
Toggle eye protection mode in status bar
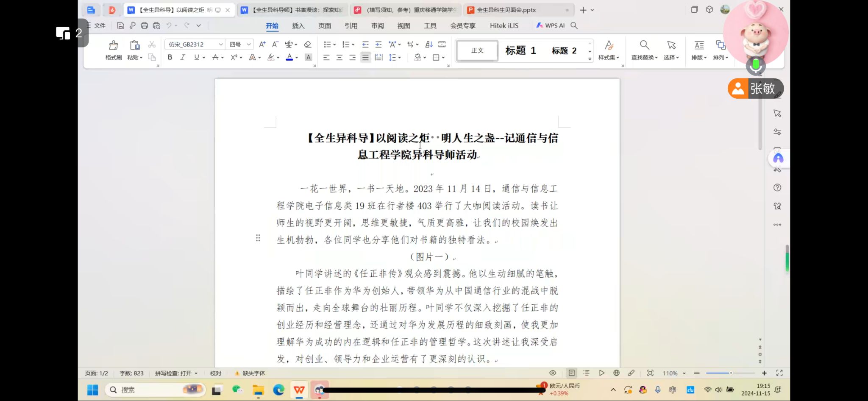(553, 373)
